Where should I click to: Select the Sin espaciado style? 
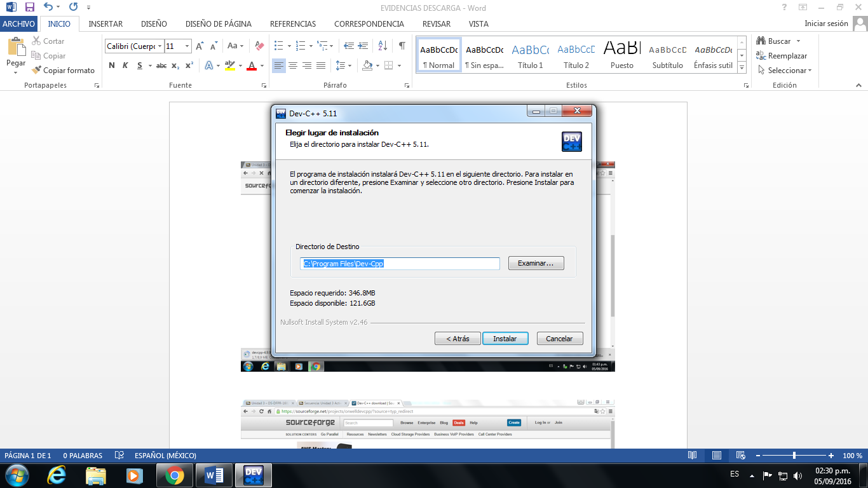(484, 55)
